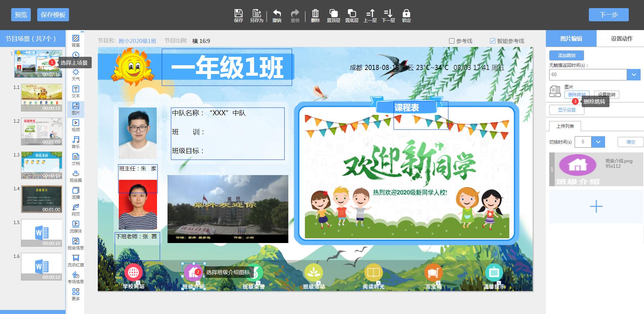Click the 下一步 next step button
The width and height of the screenshot is (644, 314).
tap(608, 15)
